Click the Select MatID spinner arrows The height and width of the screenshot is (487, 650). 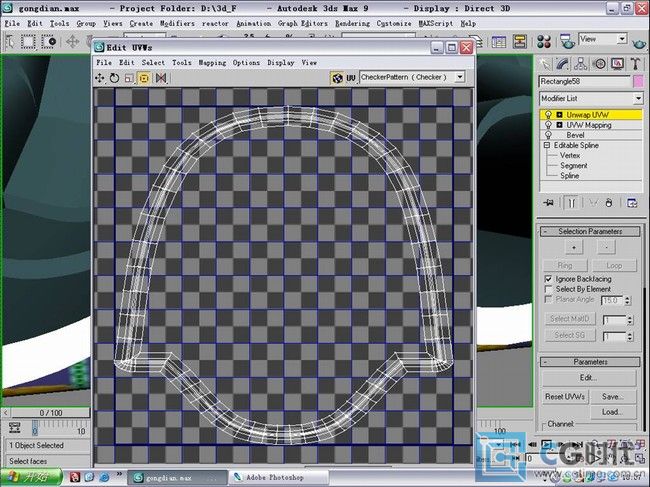[x=630, y=320]
